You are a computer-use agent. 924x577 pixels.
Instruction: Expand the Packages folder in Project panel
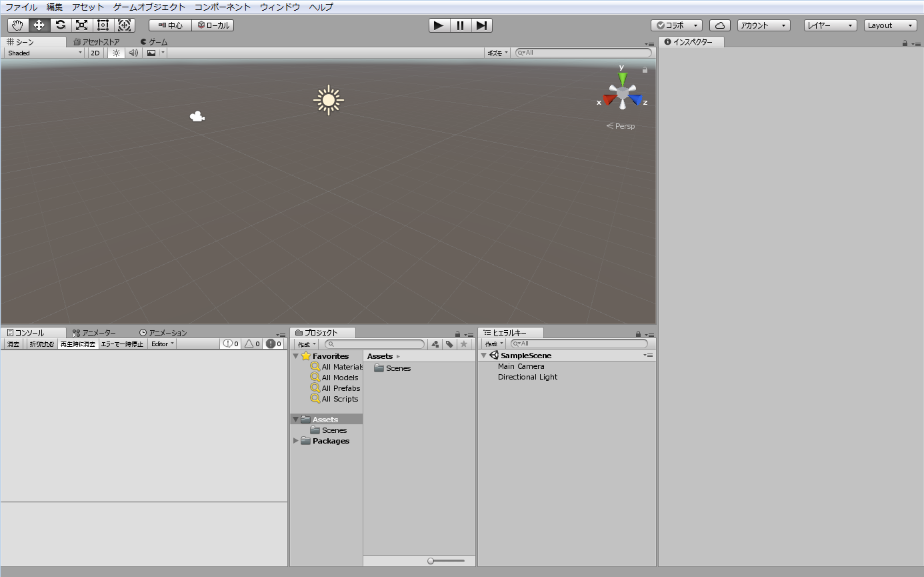point(296,441)
